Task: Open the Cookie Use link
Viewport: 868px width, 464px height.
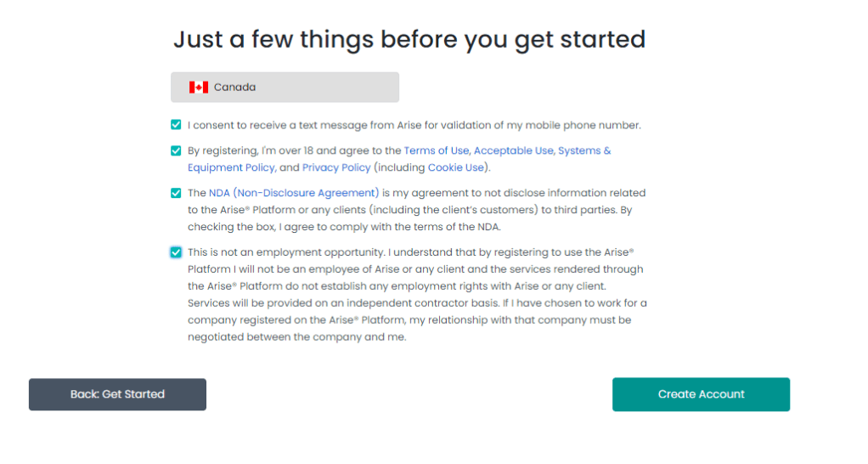Action: [x=455, y=167]
